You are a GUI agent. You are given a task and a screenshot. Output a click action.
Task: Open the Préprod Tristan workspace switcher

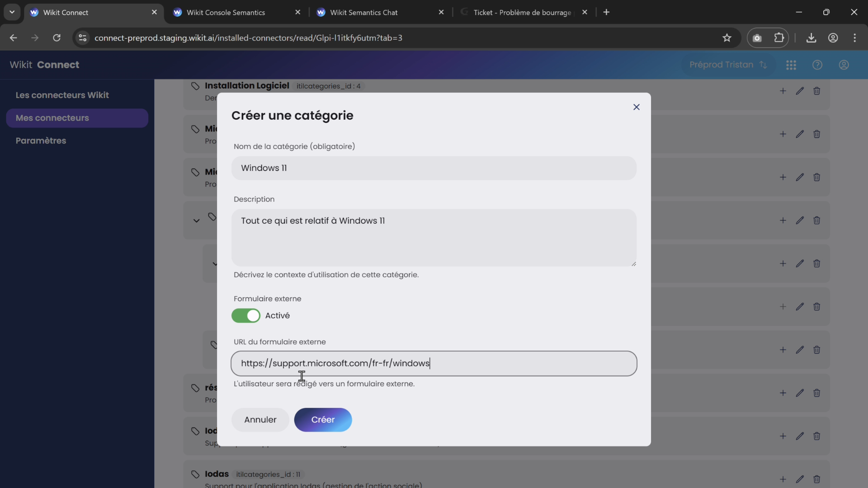[x=728, y=65]
